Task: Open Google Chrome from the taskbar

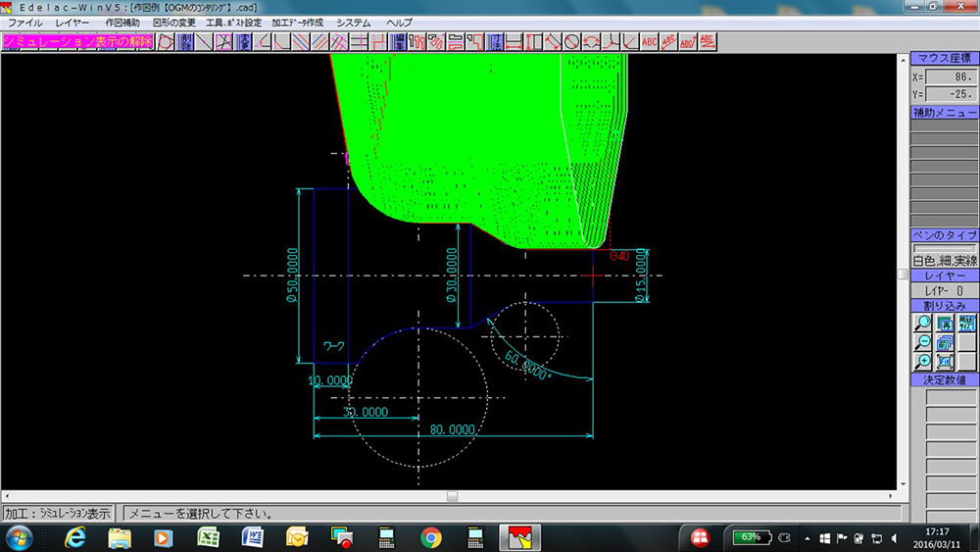Action: pos(430,536)
